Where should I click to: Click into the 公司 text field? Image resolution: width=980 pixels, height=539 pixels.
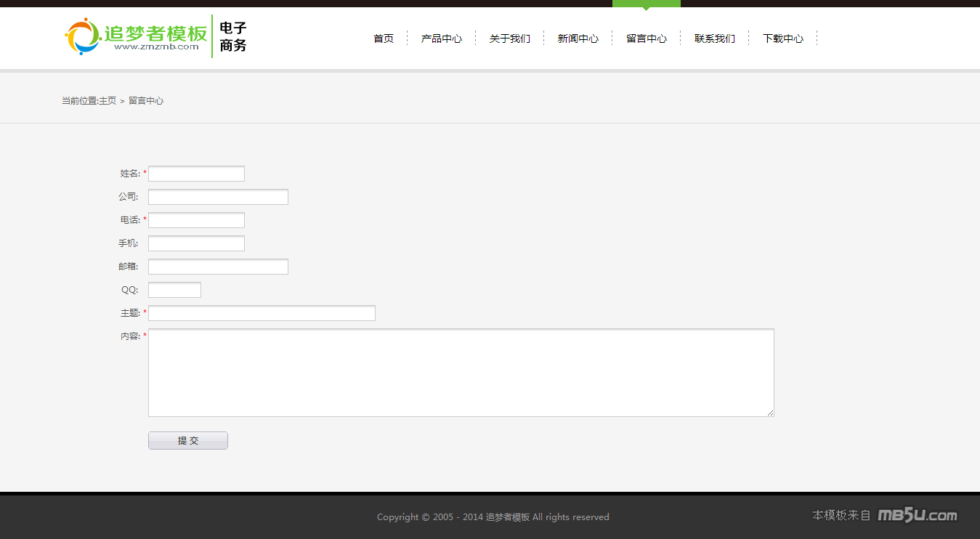click(218, 197)
